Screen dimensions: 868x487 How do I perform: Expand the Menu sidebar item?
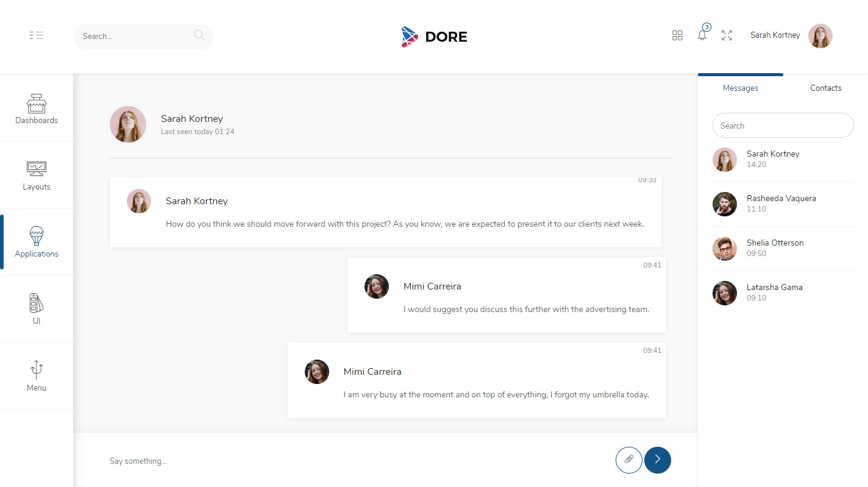point(37,375)
